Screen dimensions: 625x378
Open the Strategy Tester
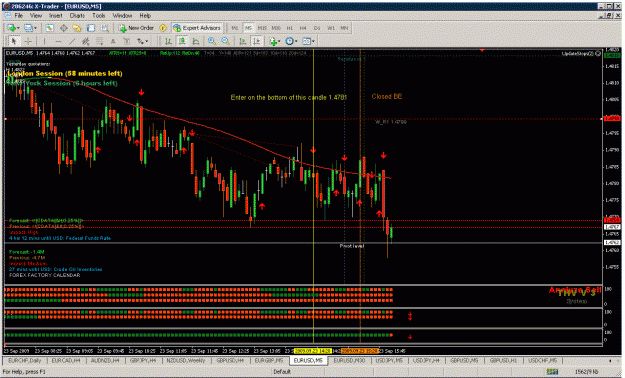coord(104,28)
